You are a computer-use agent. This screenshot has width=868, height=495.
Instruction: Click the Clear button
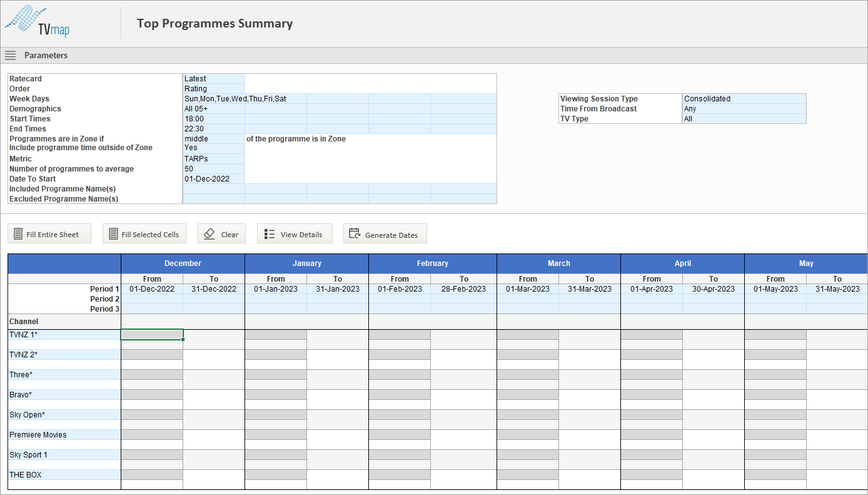222,234
